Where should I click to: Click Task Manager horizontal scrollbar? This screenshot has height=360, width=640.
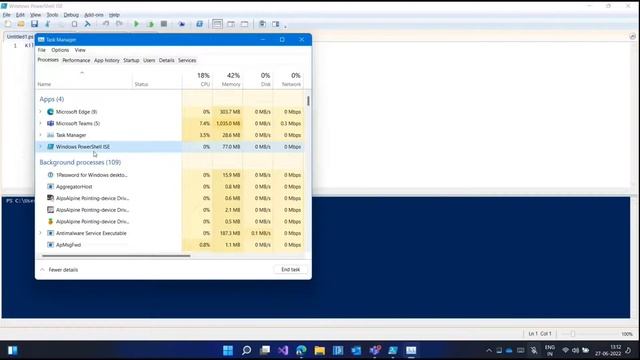(116, 256)
